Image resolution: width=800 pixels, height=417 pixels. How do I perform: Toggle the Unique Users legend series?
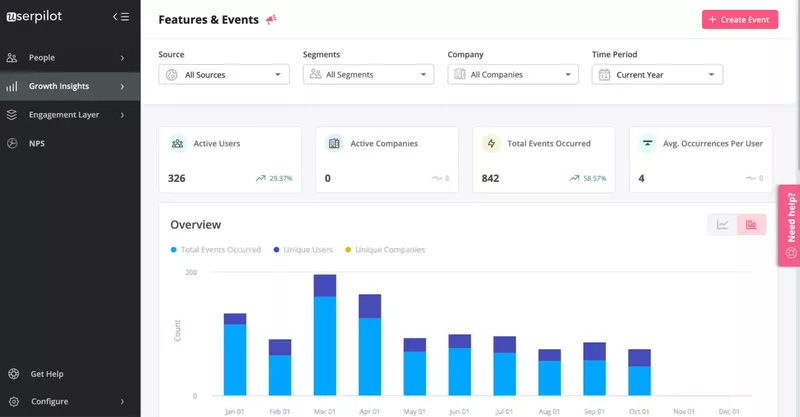point(306,249)
